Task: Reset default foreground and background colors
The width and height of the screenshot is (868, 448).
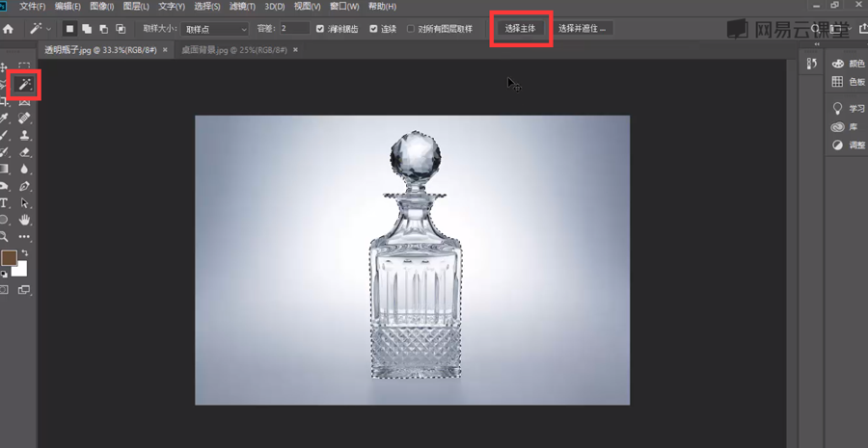Action: coord(4,274)
